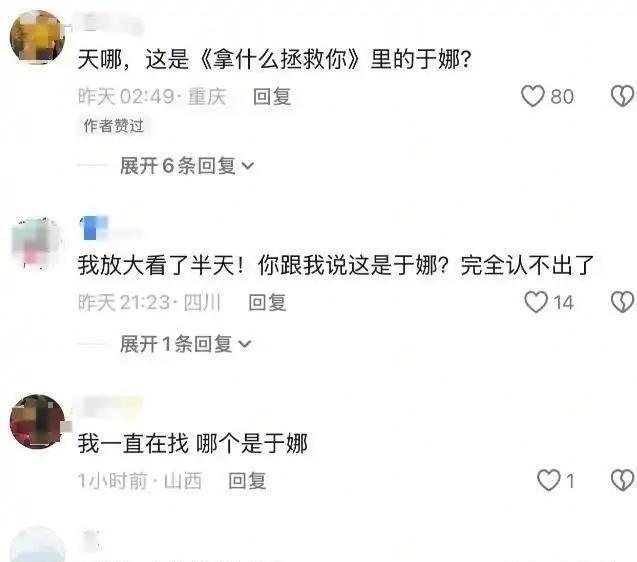637x562 pixels.
Task: Click chevron next to 展开1条回复
Action: 245,345
